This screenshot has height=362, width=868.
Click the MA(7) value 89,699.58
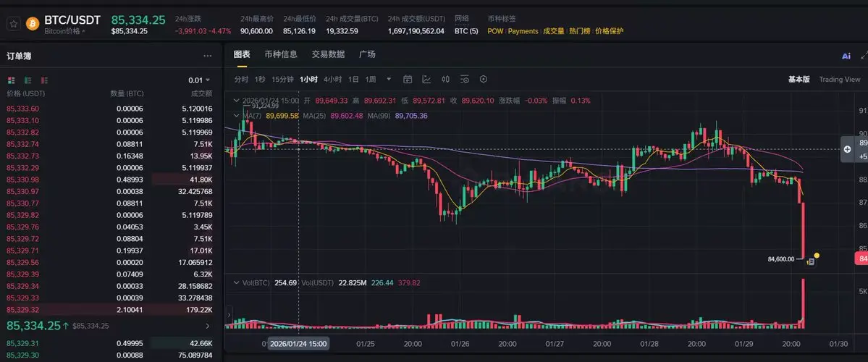click(282, 116)
